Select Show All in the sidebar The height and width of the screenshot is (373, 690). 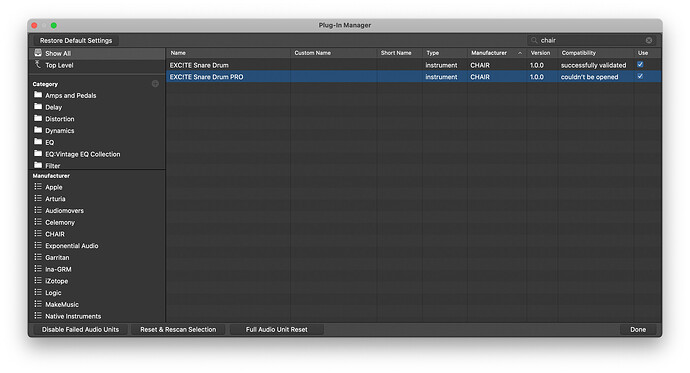click(x=97, y=53)
